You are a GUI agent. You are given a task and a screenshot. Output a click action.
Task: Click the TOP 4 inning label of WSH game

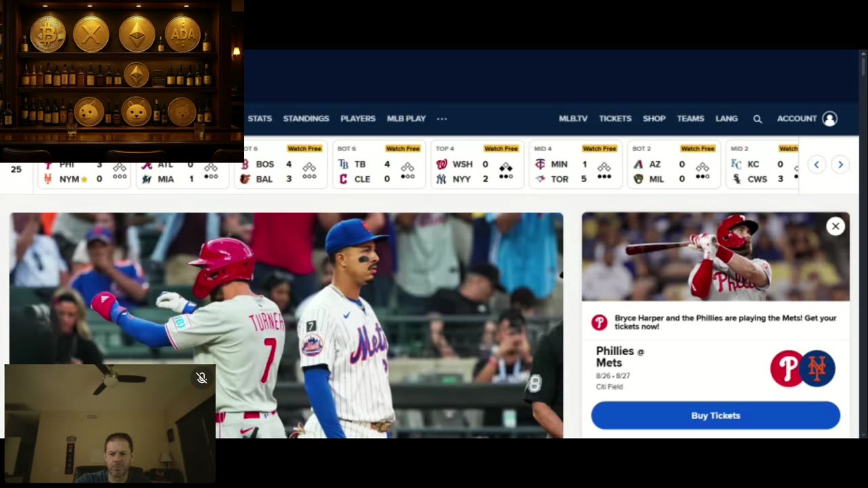coord(445,148)
